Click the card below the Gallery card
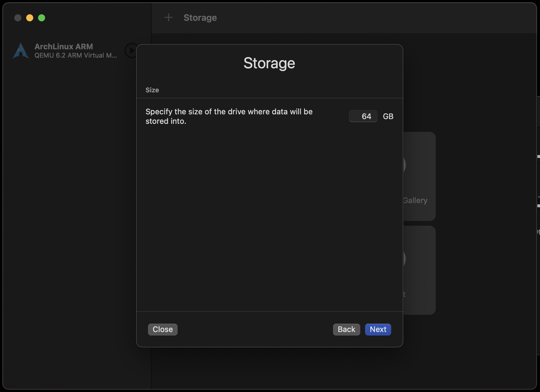Viewport: 540px width, 392px height. coord(419,270)
